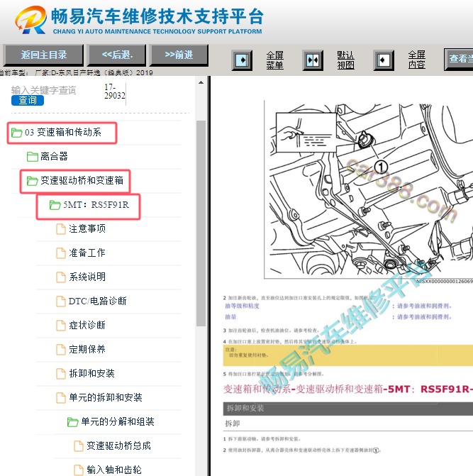Click the gray 拆卸和安装 section header

pos(348,409)
